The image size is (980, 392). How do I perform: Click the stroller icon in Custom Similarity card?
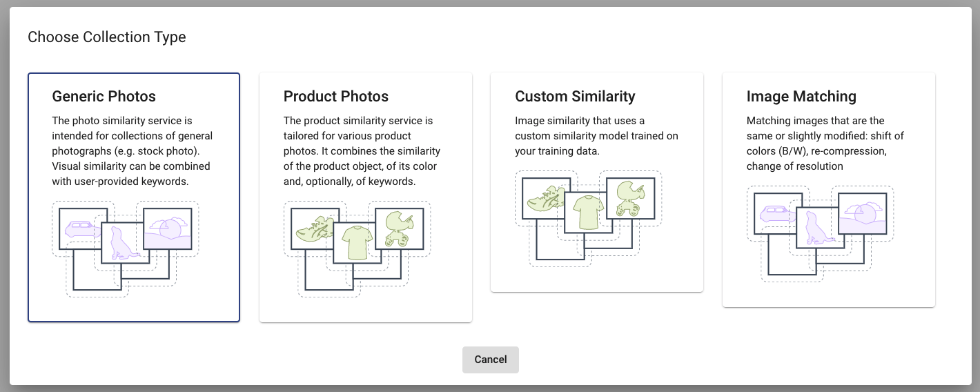point(630,198)
